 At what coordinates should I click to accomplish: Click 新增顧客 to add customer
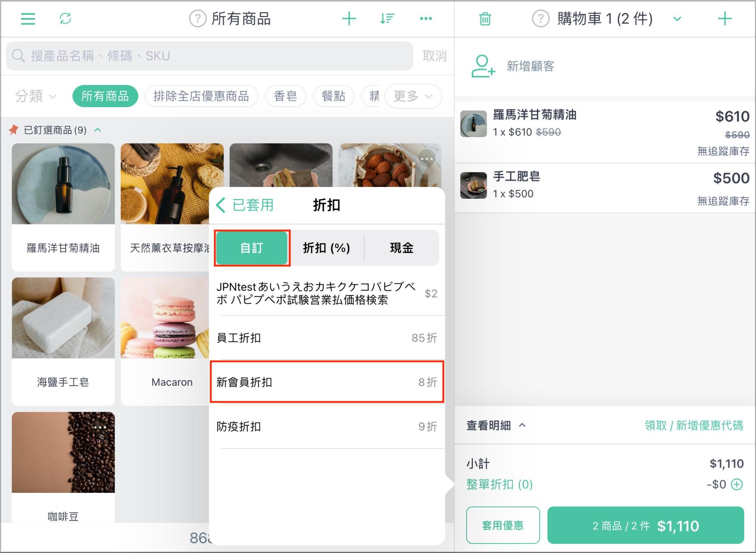pyautogui.click(x=530, y=66)
